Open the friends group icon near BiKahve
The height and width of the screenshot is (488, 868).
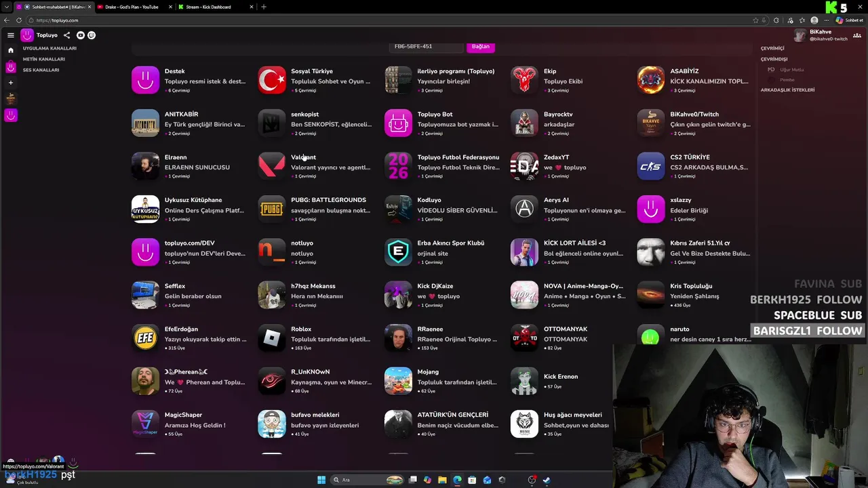(x=857, y=35)
